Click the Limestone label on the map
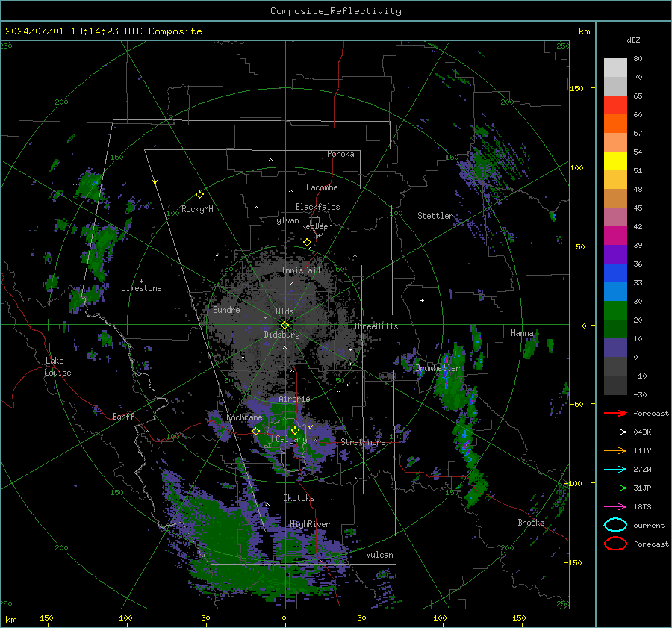This screenshot has width=672, height=628. pyautogui.click(x=141, y=288)
